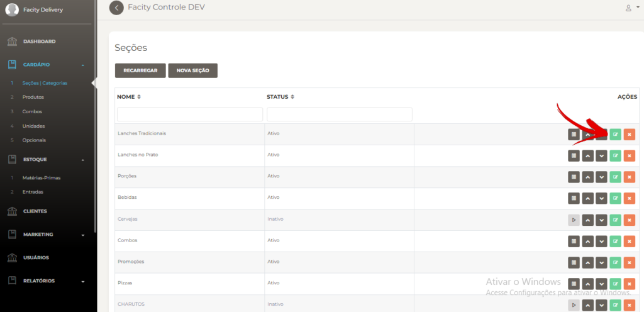The width and height of the screenshot is (644, 312).
Task: Pause the Lanches Tradicionais section
Action: pyautogui.click(x=574, y=134)
